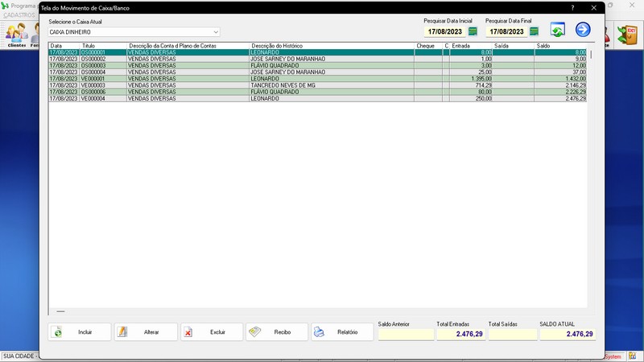This screenshot has height=362, width=644.
Task: Open calendar for Pesquisar Data Inicial
Action: click(473, 31)
